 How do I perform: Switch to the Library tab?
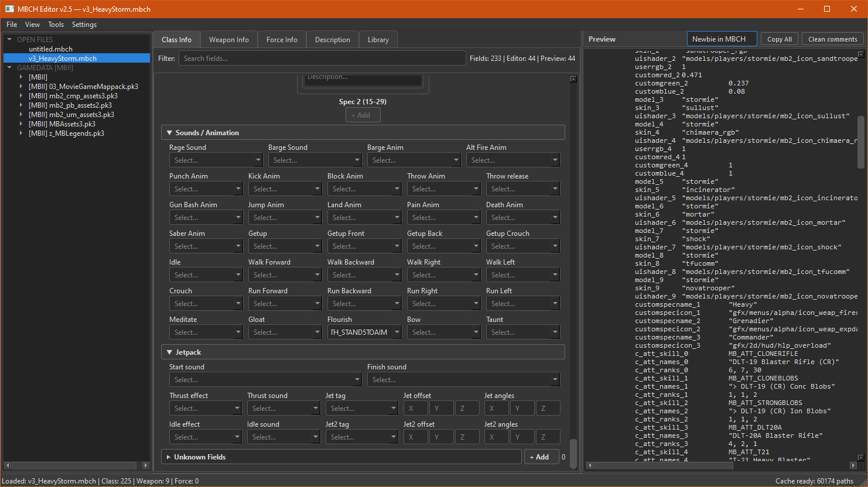[378, 40]
